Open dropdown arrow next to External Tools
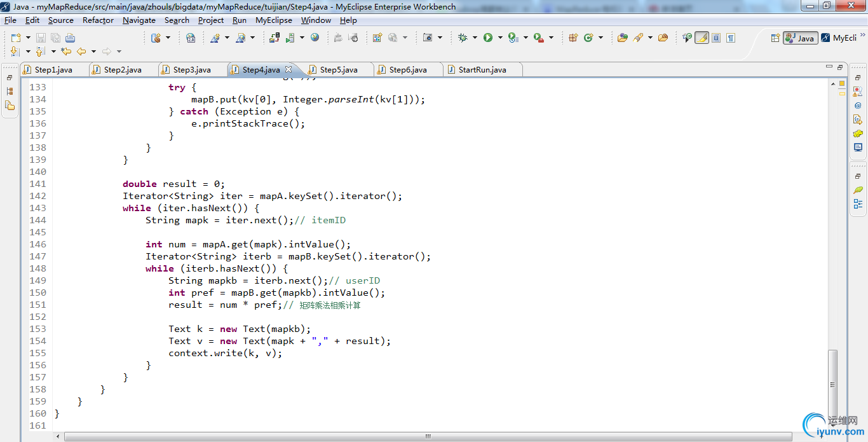Image resolution: width=868 pixels, height=442 pixels. [551, 38]
